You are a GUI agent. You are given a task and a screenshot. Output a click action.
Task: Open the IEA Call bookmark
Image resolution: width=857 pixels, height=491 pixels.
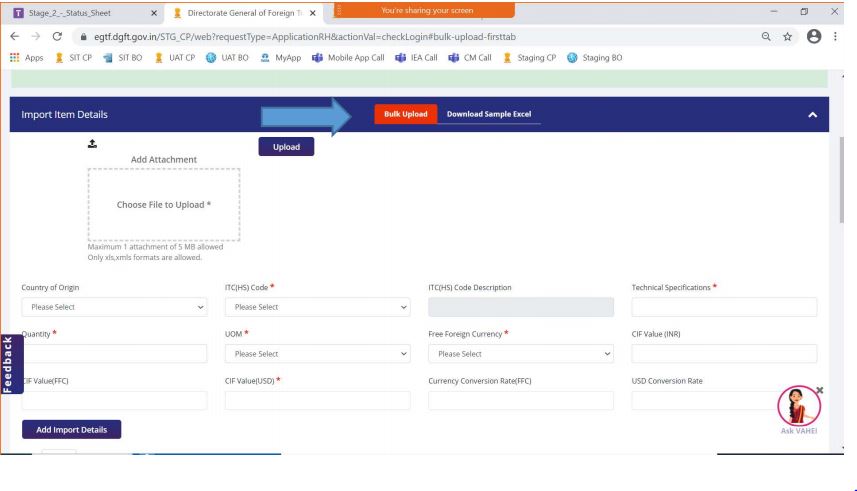coord(416,57)
